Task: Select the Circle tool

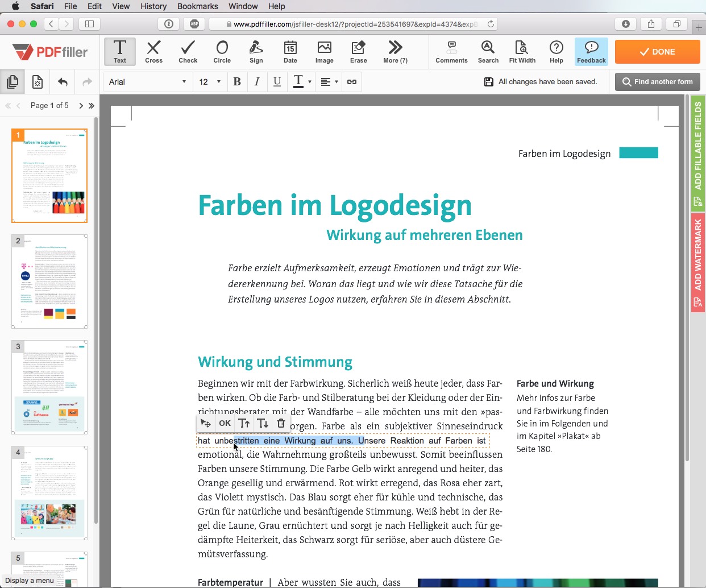Action: (222, 52)
